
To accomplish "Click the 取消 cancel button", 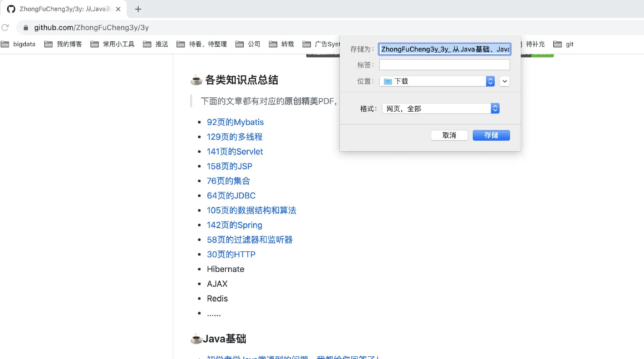I will (449, 135).
